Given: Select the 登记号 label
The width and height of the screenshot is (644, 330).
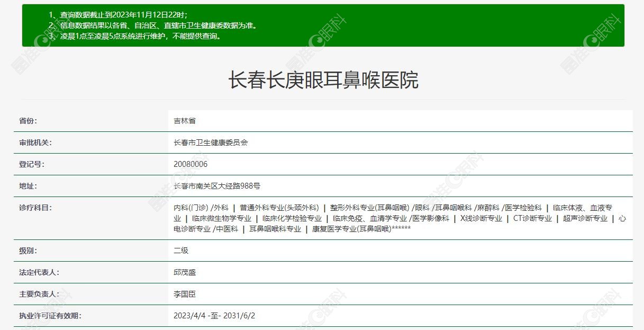Looking at the screenshot, I should point(32,164).
